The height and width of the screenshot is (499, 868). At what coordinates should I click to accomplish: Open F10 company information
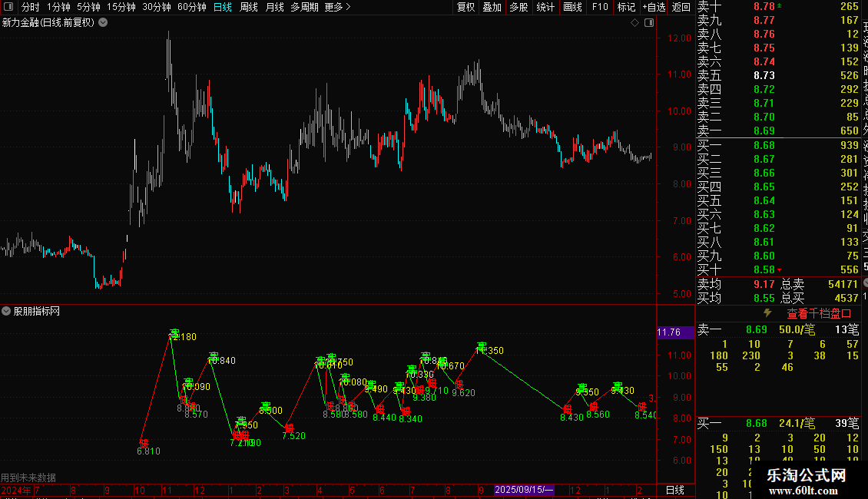[x=600, y=7]
